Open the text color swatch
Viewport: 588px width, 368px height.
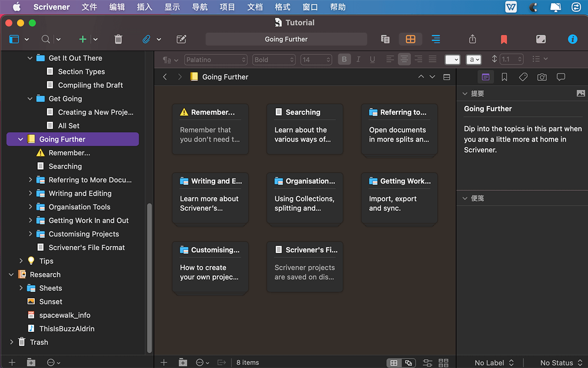point(452,59)
